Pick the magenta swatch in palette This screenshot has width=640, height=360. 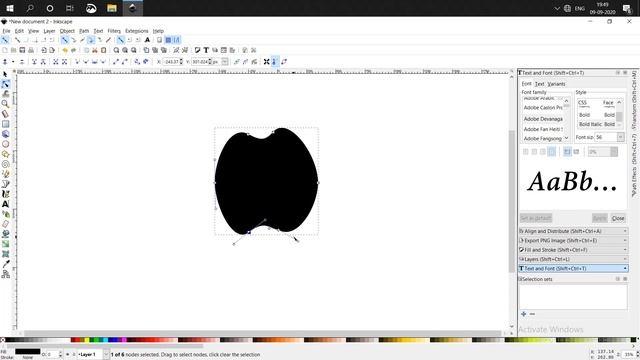[x=124, y=340]
